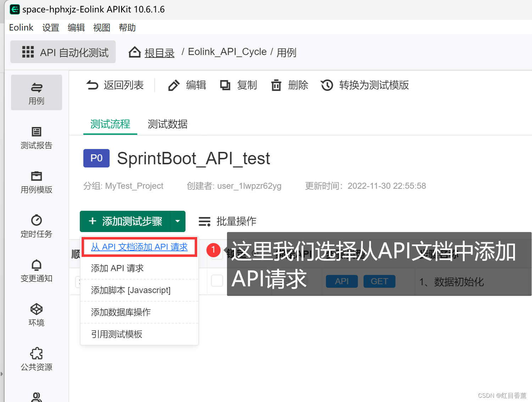Screen dimensions: 532x402
Task: Click the trash 删除 icon
Action: click(x=276, y=85)
